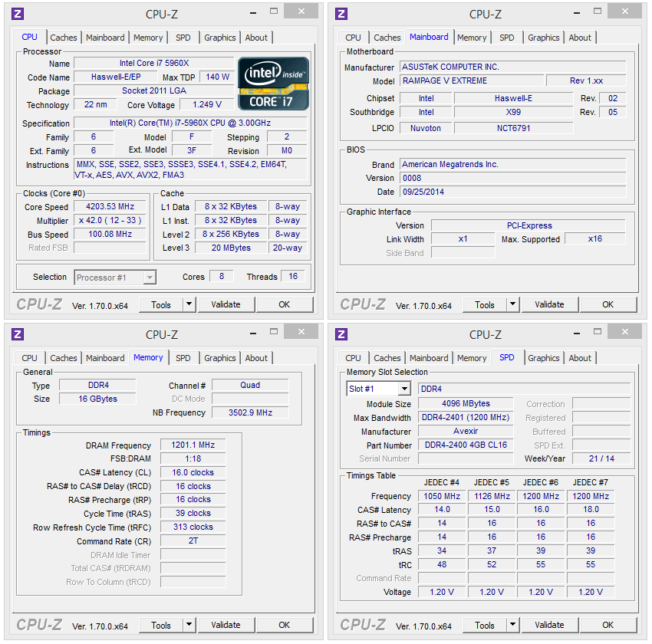652x644 pixels.
Task: Click the motherboard model 'RAMPAGE V EXTREME'
Action: (472, 80)
